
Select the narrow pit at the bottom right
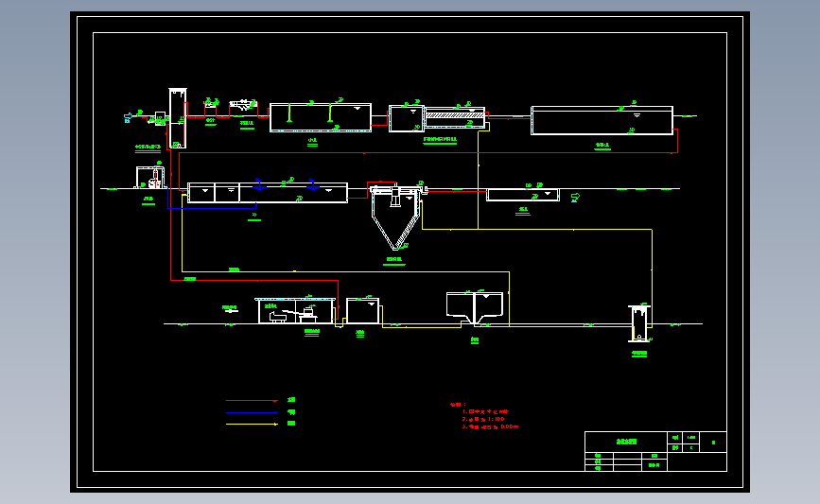639,323
